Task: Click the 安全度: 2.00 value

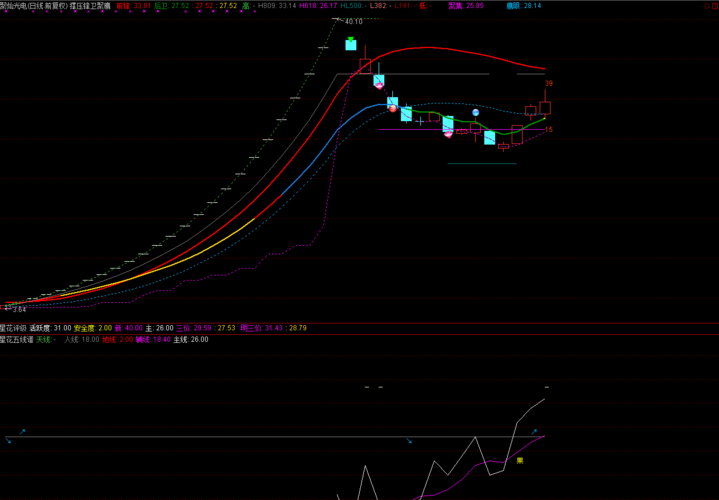Action: 93,328
